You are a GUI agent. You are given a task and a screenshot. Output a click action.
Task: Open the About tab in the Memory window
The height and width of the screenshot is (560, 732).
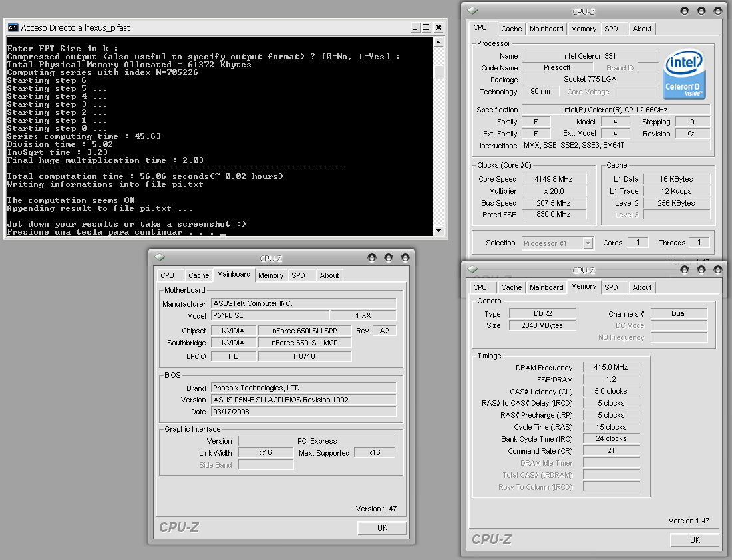[x=642, y=287]
